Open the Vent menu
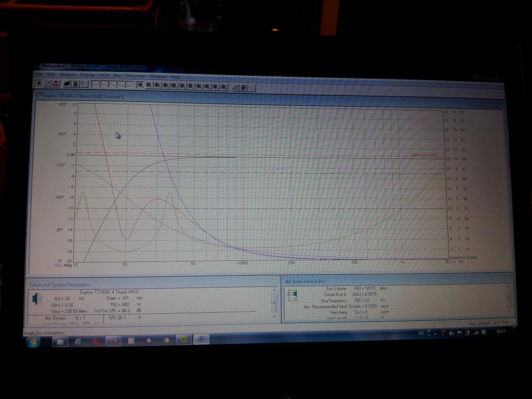This screenshot has width=532, height=399. pos(104,75)
